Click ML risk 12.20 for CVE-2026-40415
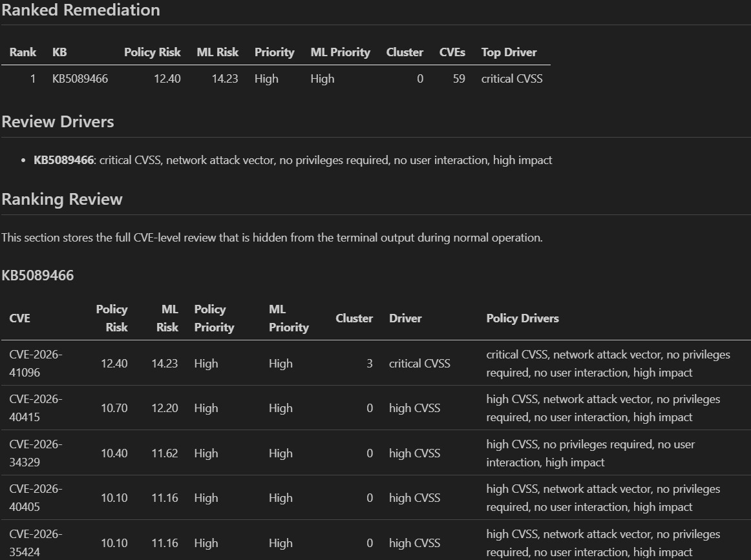Screen dimensions: 751x560 [165, 408]
